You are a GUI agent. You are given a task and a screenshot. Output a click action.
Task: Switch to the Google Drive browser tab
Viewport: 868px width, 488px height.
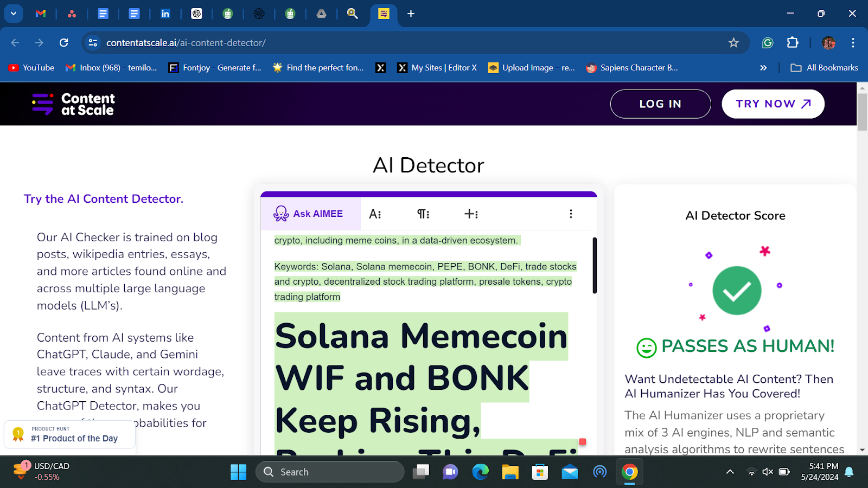pos(321,14)
